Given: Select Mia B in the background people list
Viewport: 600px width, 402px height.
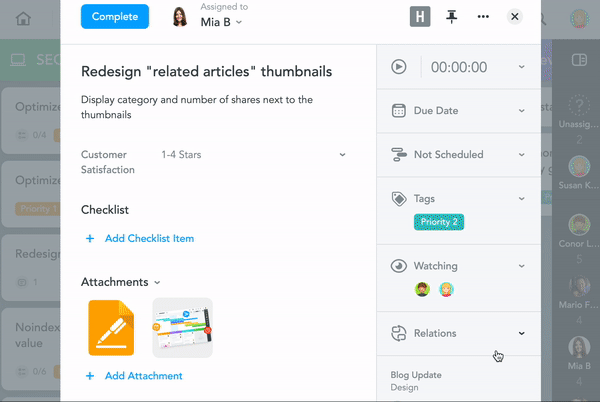Looking at the screenshot, I should pos(579,353).
